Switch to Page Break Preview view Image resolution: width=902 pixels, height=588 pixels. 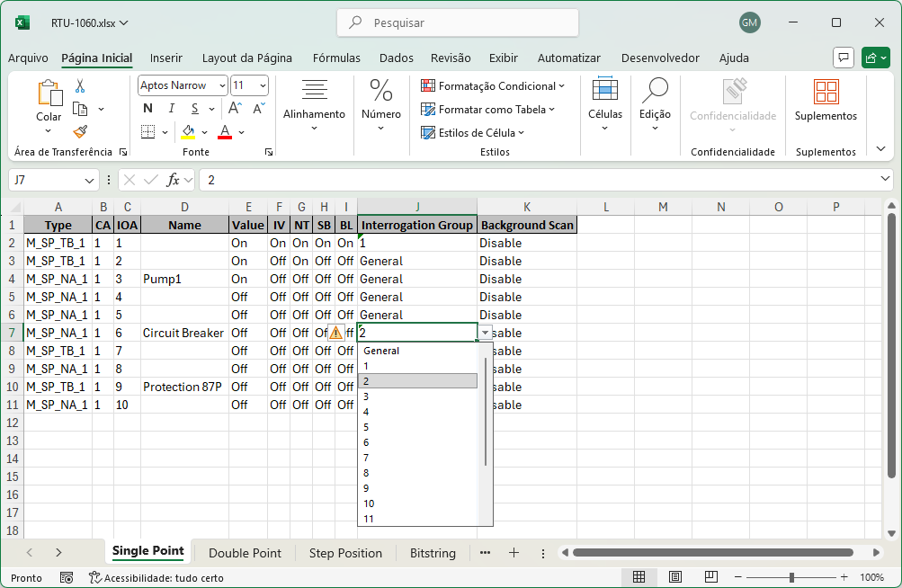click(710, 577)
